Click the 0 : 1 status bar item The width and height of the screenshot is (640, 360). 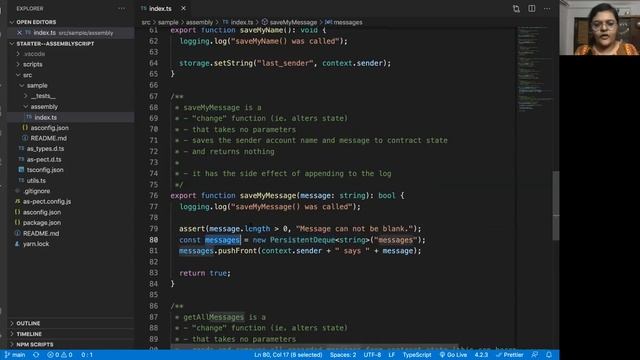[x=87, y=355]
